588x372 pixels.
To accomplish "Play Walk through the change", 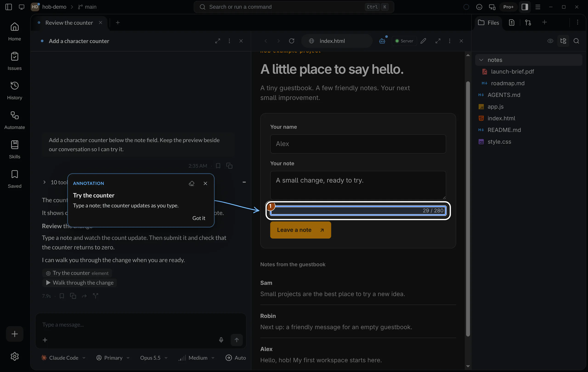I will [80, 283].
